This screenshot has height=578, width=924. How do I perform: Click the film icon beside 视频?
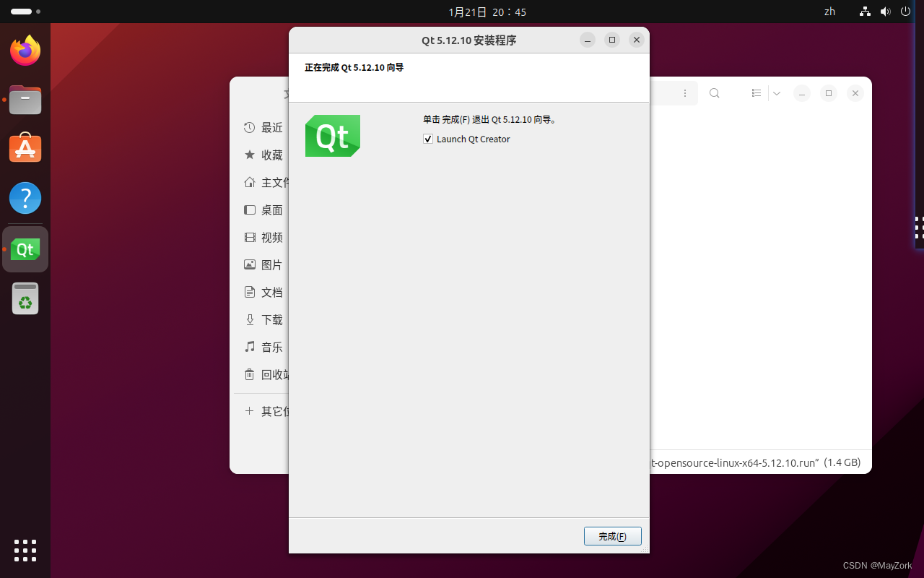250,237
